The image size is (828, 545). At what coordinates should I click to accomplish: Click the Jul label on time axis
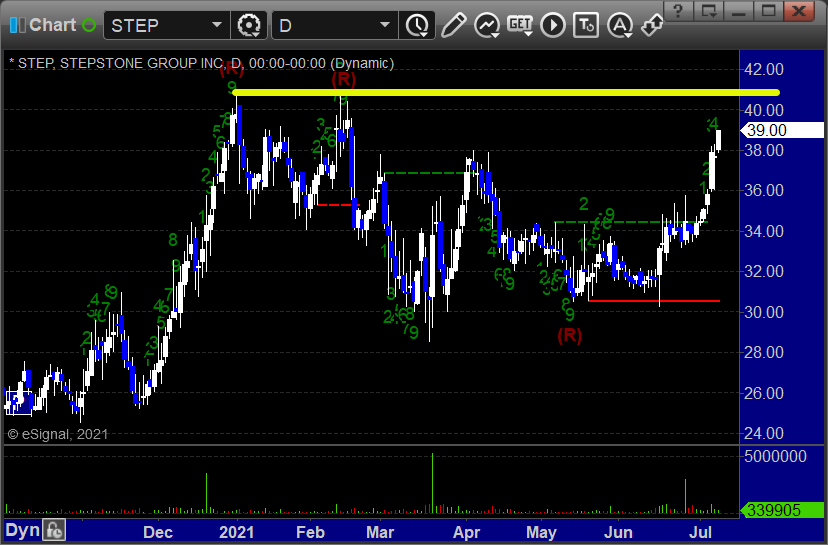point(701,532)
